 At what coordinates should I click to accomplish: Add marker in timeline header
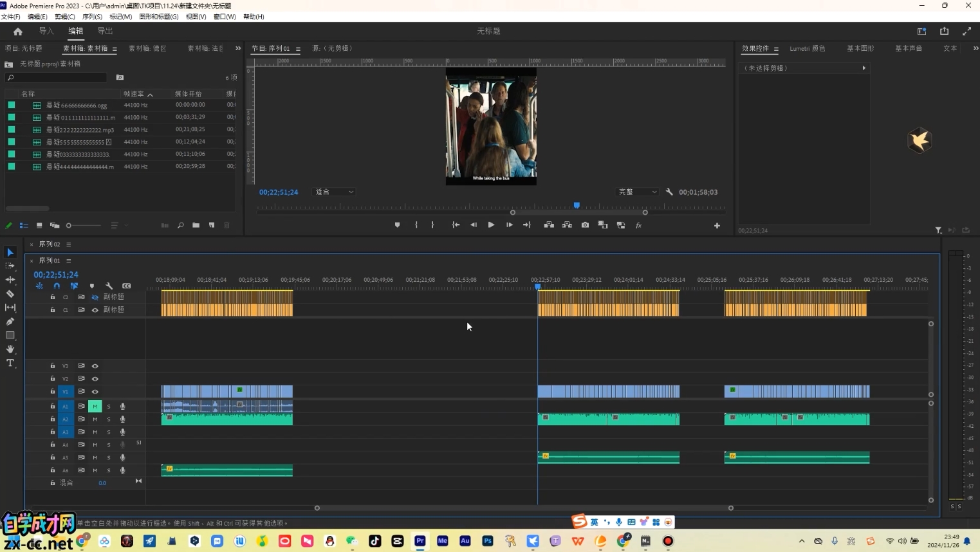(x=92, y=286)
